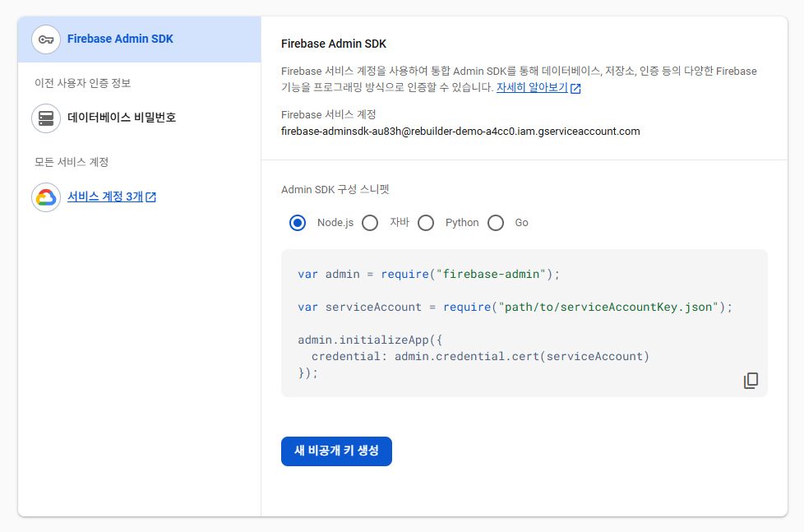Click external-link icon beside 서비스 계정 3개

tap(150, 197)
